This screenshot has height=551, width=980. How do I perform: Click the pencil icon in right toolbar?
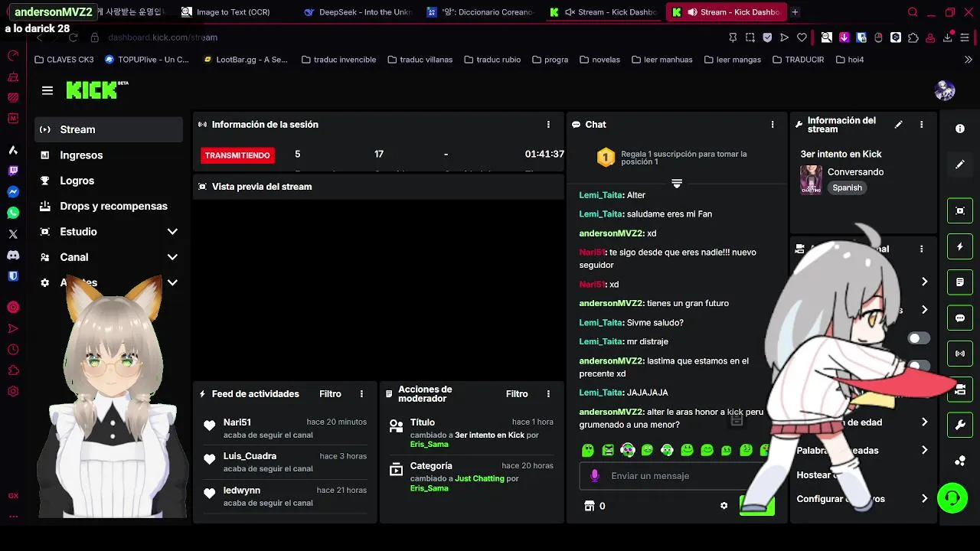tap(960, 165)
